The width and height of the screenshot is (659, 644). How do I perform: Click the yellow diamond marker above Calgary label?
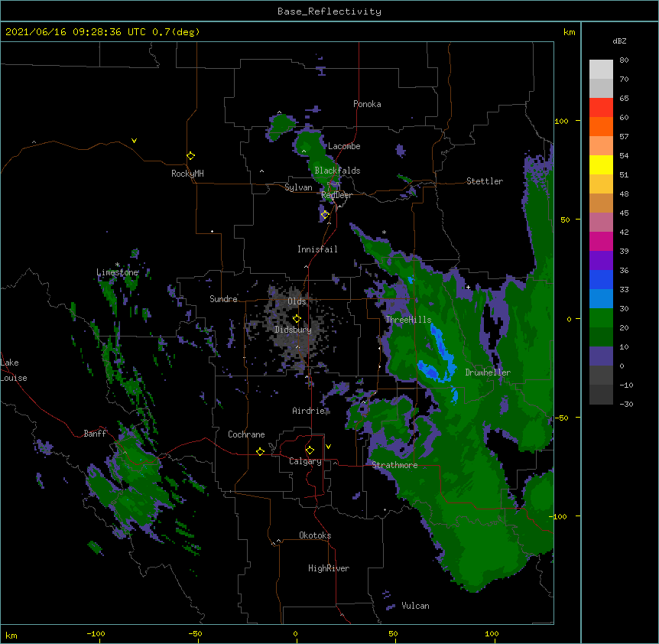tap(310, 450)
